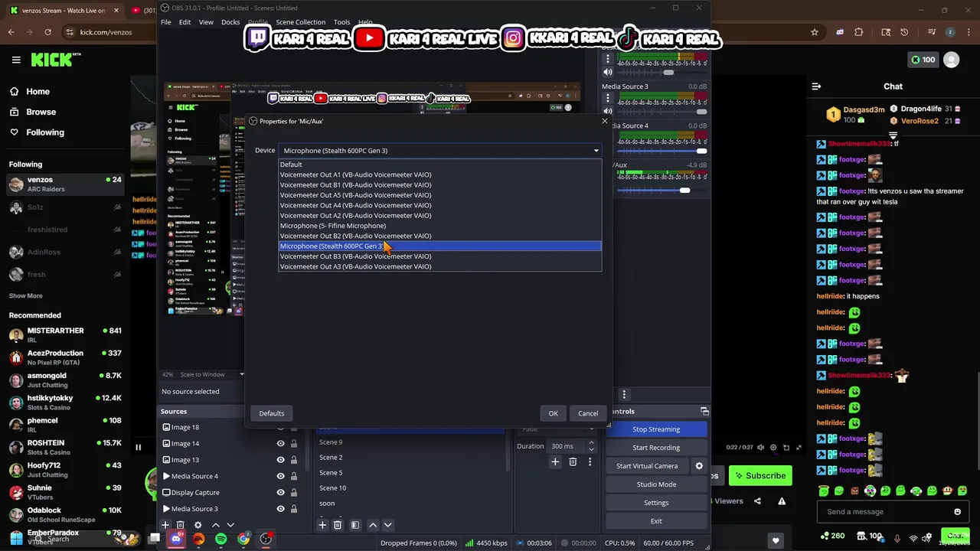Viewport: 980px width, 551px height.
Task: Open Spotify from the taskbar
Action: (x=220, y=539)
